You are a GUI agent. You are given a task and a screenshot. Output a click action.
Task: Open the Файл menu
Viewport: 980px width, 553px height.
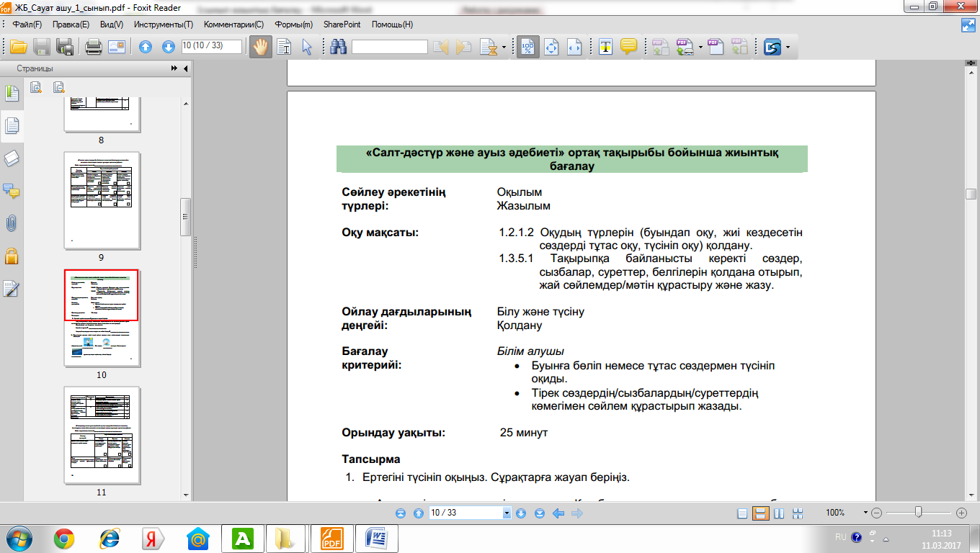(x=27, y=24)
